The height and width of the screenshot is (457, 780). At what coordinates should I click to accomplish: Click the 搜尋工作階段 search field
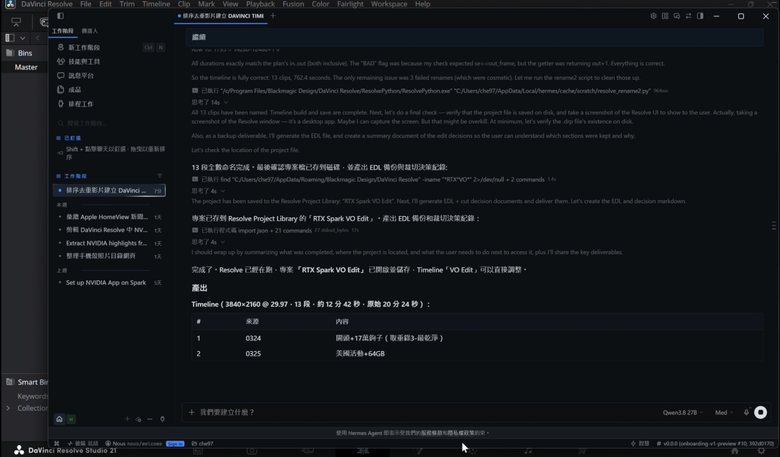(110, 123)
